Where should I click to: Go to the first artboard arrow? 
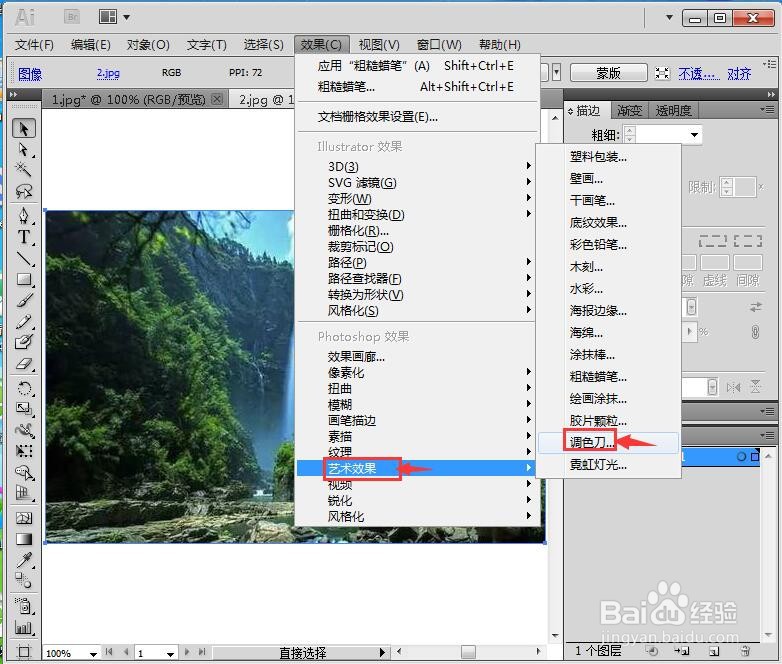pyautogui.click(x=109, y=652)
